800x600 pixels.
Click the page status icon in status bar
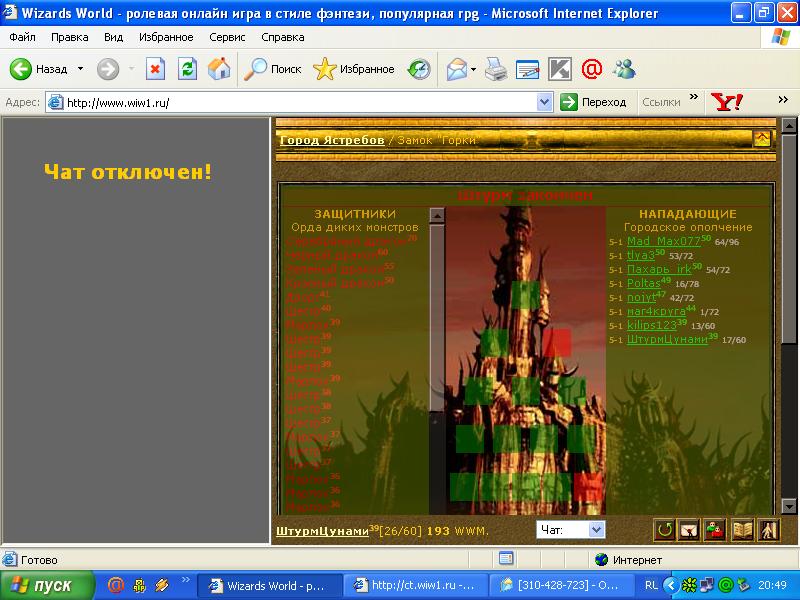pos(506,559)
